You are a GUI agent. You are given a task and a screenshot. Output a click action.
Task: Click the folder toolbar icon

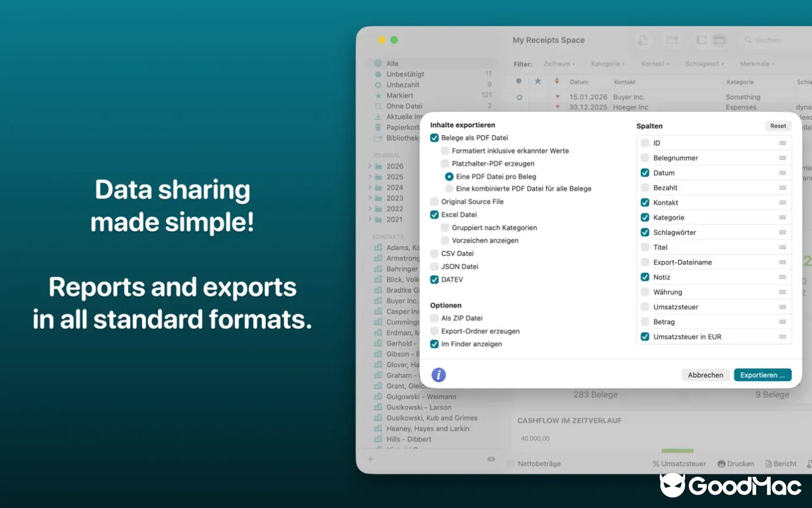click(672, 40)
